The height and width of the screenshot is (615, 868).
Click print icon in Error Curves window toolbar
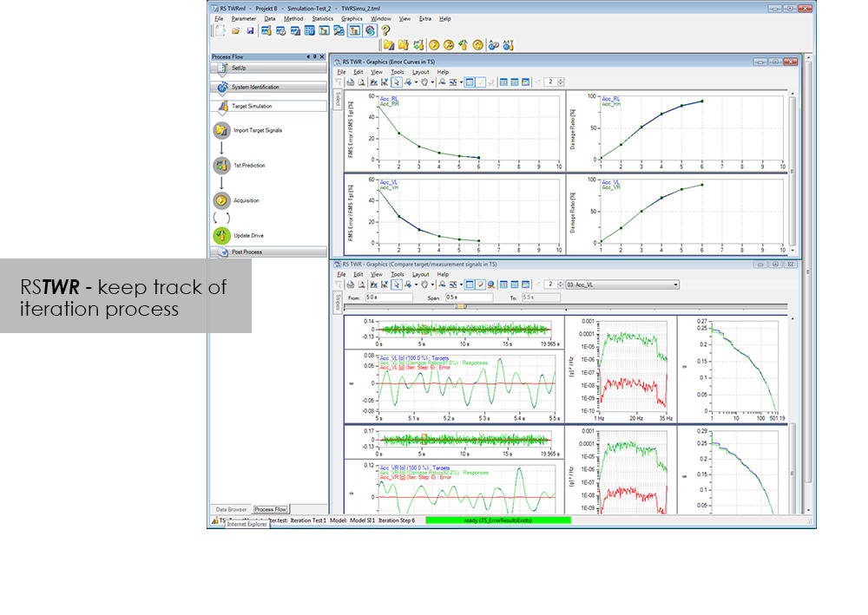coord(350,82)
